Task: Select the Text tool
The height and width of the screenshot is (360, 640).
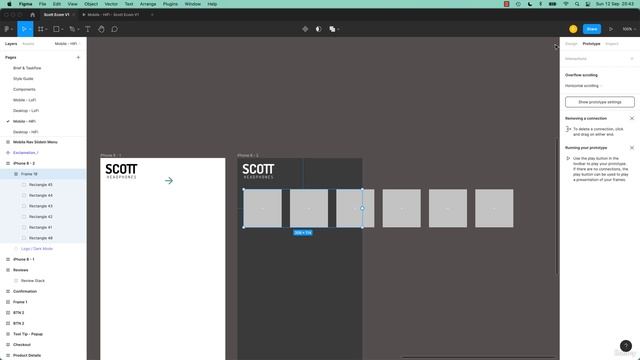Action: click(x=88, y=29)
